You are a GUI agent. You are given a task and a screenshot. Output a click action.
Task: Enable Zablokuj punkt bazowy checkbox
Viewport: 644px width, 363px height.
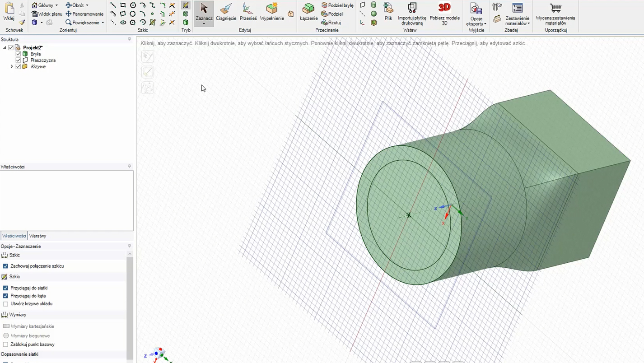pyautogui.click(x=6, y=344)
